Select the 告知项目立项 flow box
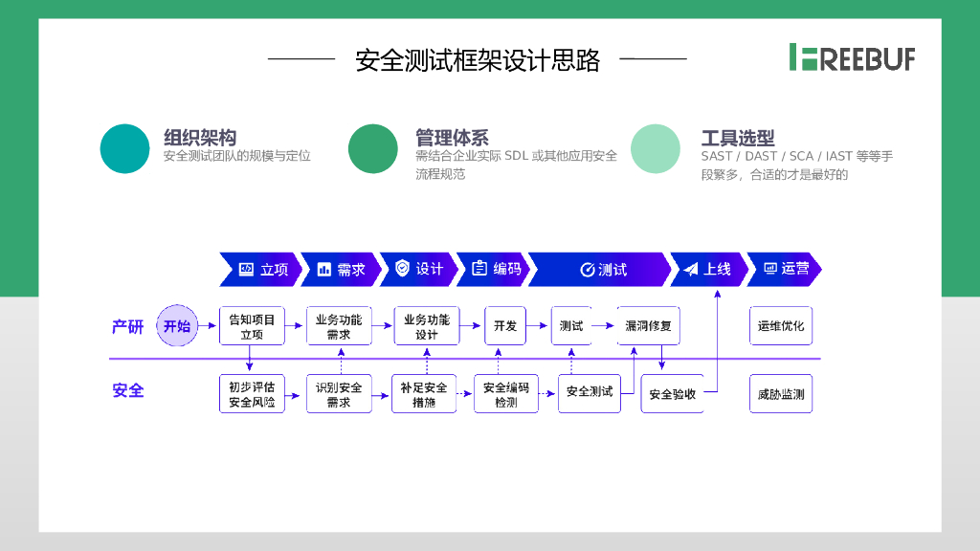The image size is (980, 551). tap(252, 326)
